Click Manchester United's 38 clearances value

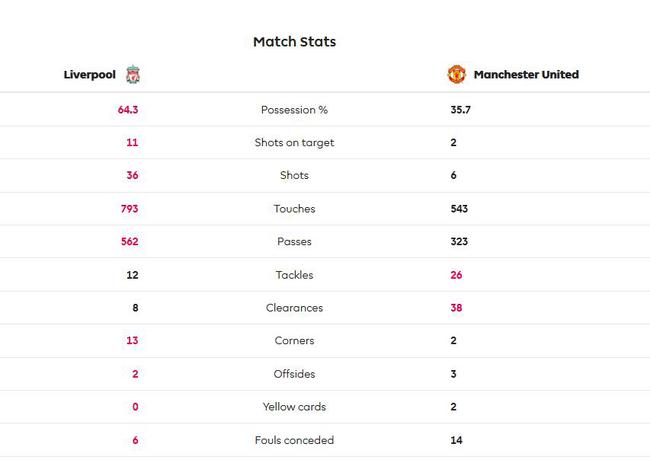(456, 308)
